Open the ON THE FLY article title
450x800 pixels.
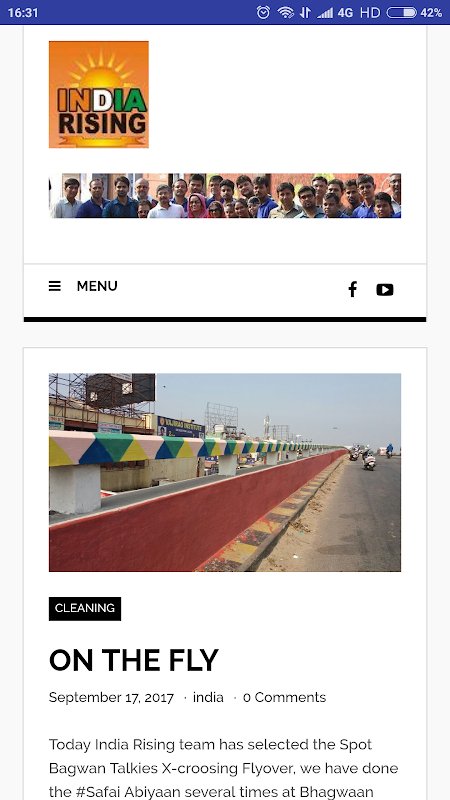point(134,660)
